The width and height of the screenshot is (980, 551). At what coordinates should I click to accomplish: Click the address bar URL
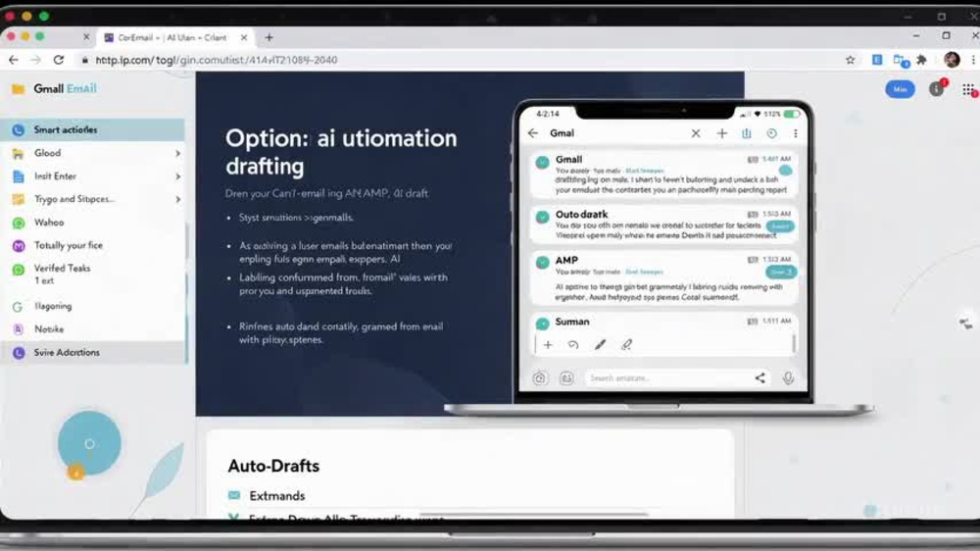tap(217, 60)
